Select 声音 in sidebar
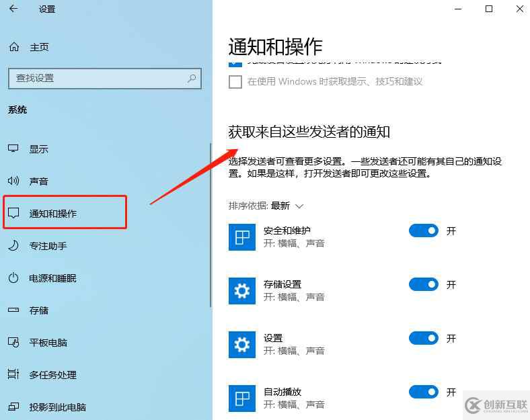 pos(38,181)
